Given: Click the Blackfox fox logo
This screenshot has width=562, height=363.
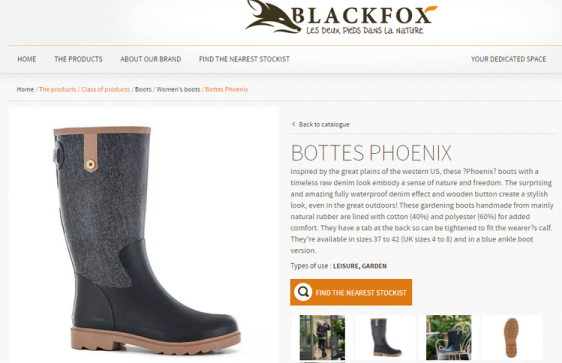Looking at the screenshot, I should click(x=341, y=17).
